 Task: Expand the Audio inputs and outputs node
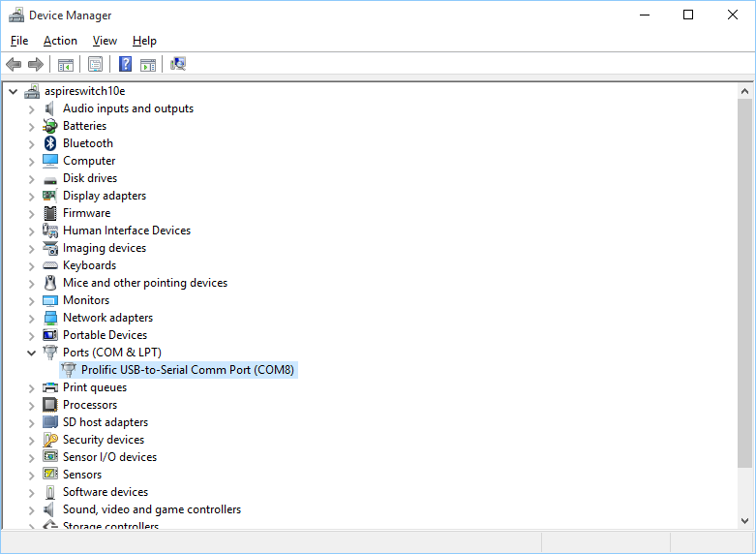[x=31, y=108]
